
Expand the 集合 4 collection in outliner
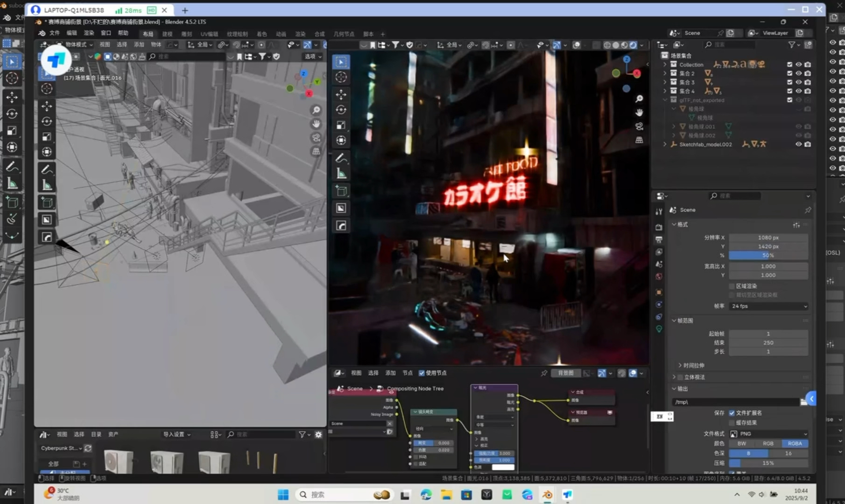click(665, 91)
